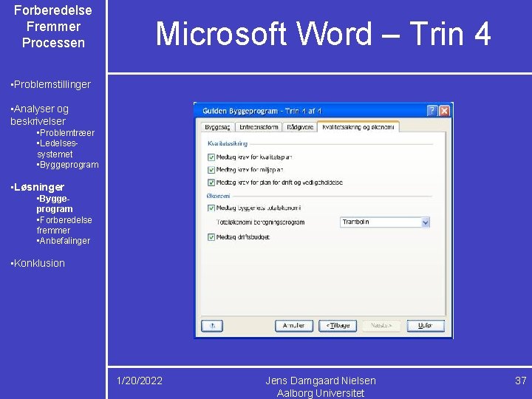
Task: Click the small help button at dialog bottom-left
Action: 212,326
